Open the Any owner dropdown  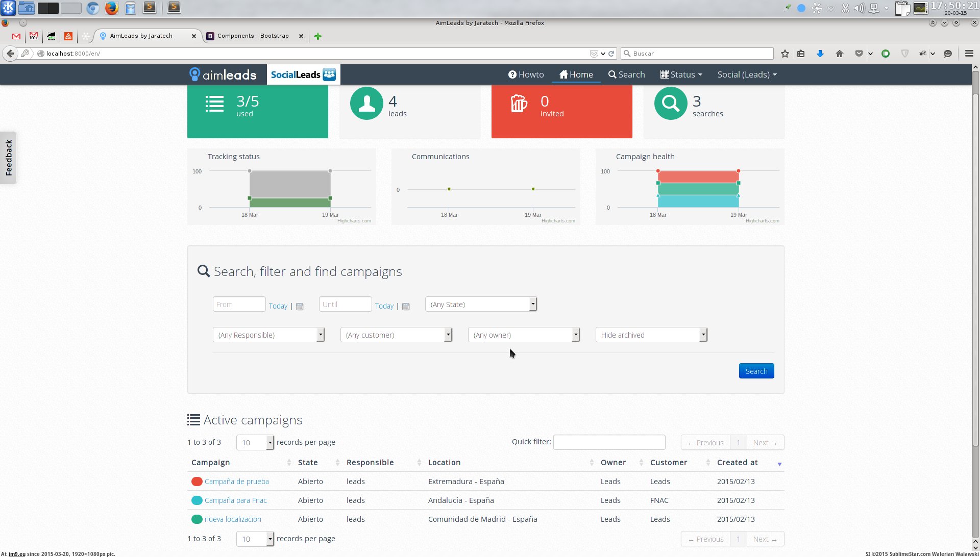click(524, 335)
